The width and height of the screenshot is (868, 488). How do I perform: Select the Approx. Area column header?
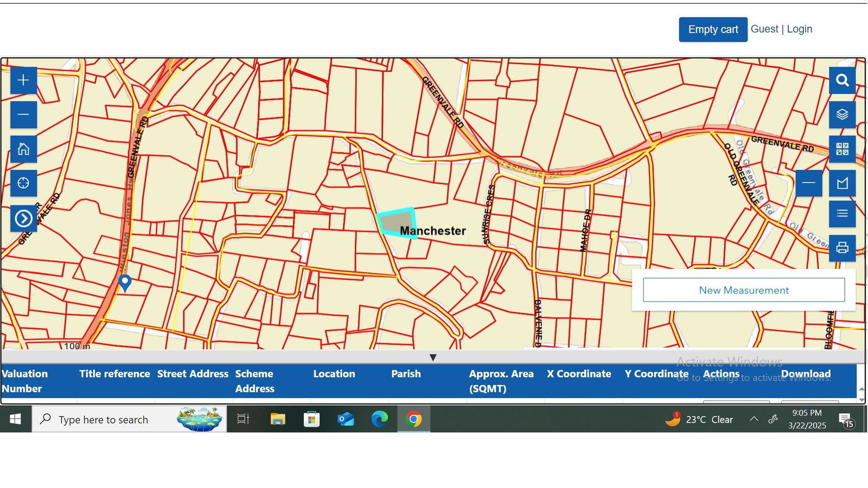click(x=501, y=381)
